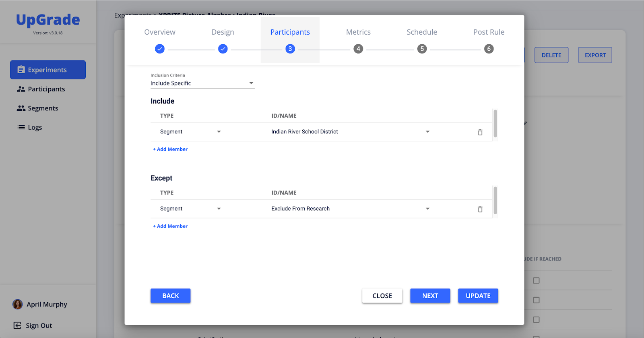Image resolution: width=644 pixels, height=338 pixels.
Task: Delete the Indian River School District row
Action: pyautogui.click(x=480, y=132)
